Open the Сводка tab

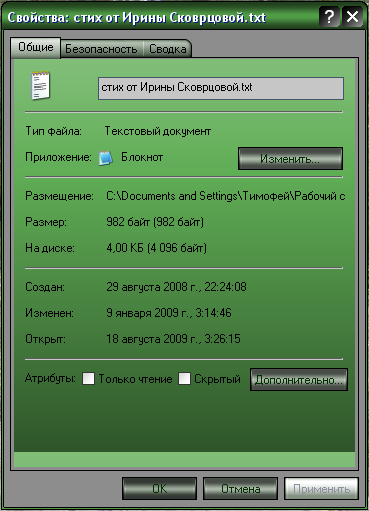167,49
